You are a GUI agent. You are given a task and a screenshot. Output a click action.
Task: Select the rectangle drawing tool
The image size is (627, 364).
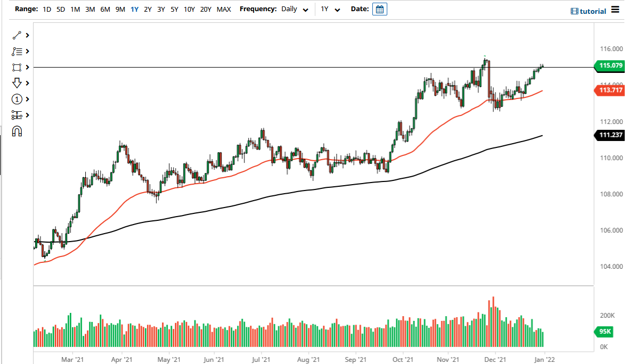pyautogui.click(x=18, y=67)
